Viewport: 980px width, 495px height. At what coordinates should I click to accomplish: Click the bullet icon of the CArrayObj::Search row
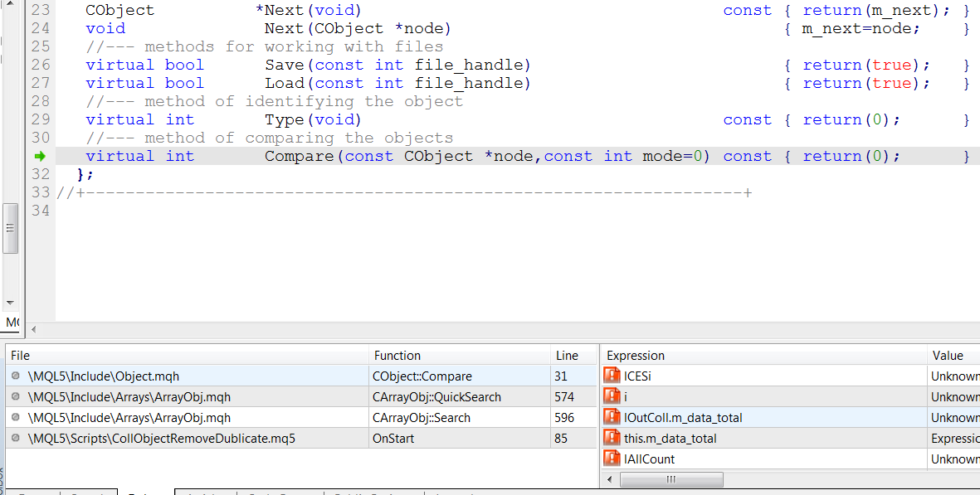point(16,417)
